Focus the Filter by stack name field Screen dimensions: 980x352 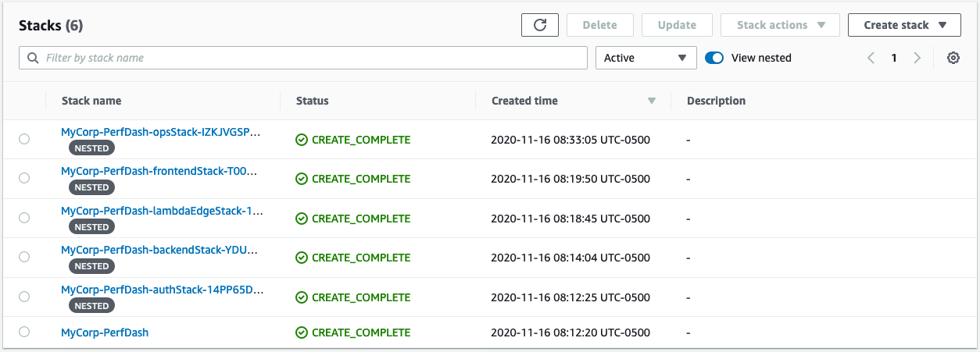pos(303,58)
